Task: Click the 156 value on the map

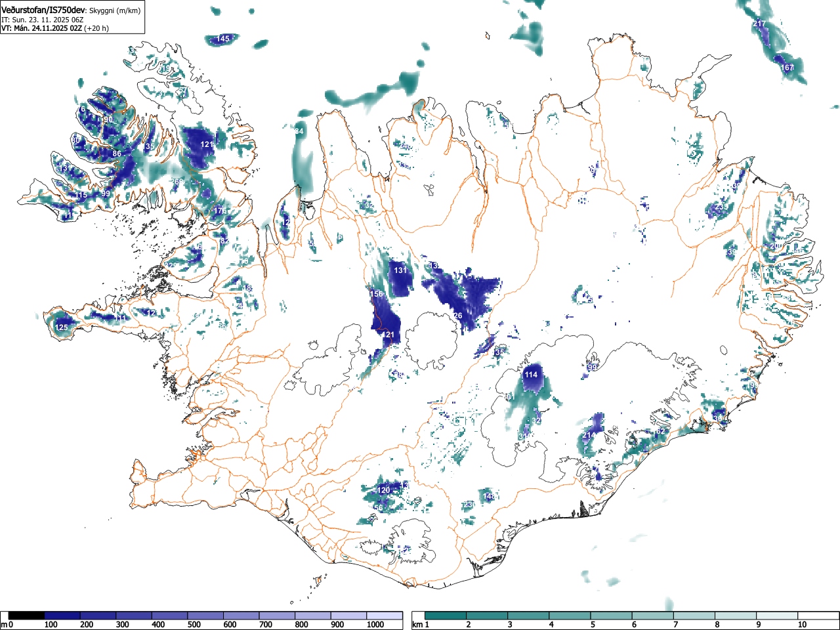Action: point(376,294)
